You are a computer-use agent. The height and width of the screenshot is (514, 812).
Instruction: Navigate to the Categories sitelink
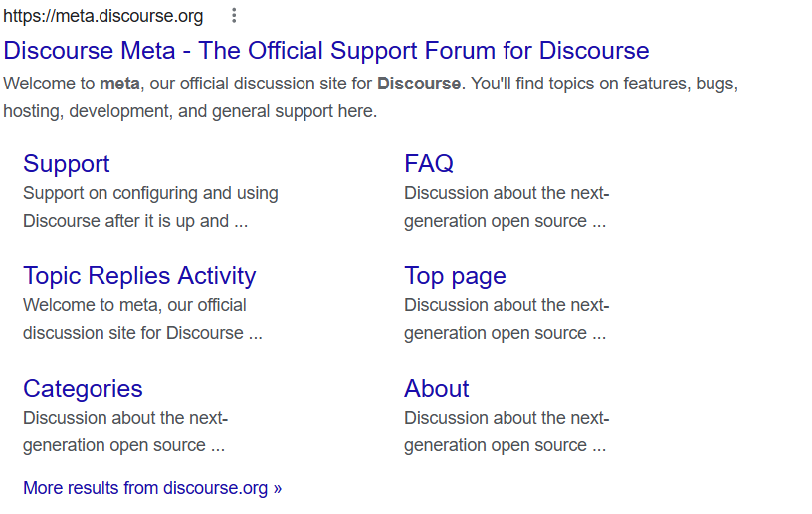click(x=83, y=389)
